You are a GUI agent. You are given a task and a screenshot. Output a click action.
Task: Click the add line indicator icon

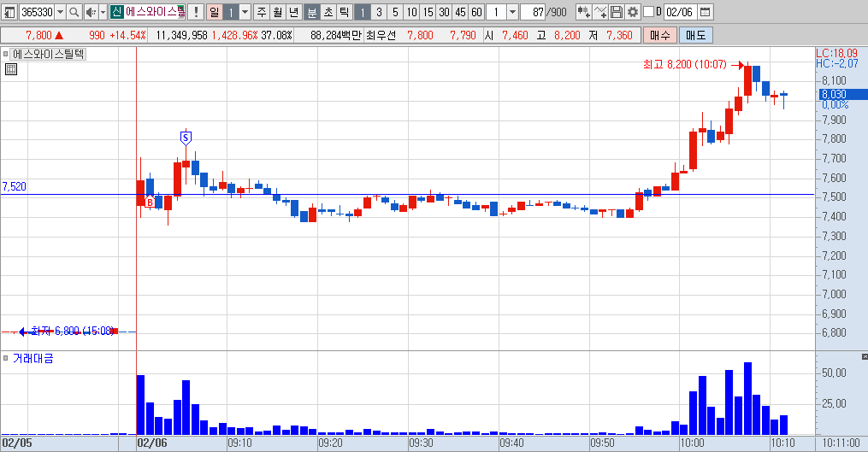click(x=600, y=12)
